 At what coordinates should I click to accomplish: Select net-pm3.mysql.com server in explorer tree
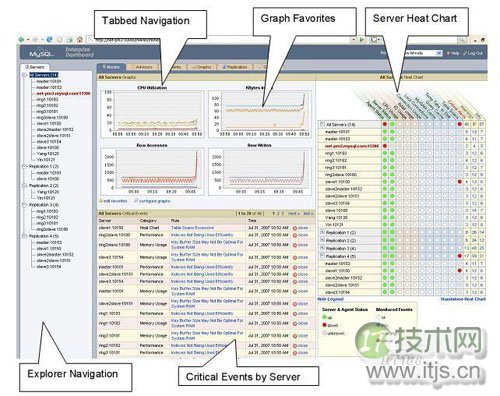point(63,93)
